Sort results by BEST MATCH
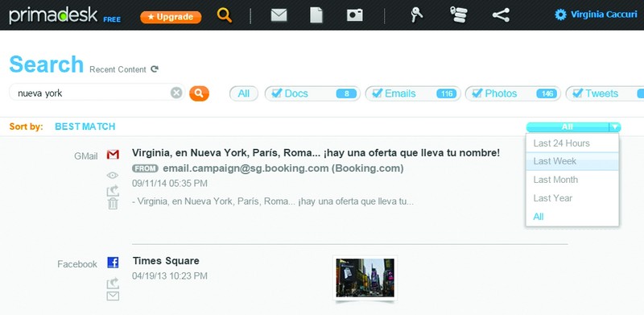 [x=85, y=126]
